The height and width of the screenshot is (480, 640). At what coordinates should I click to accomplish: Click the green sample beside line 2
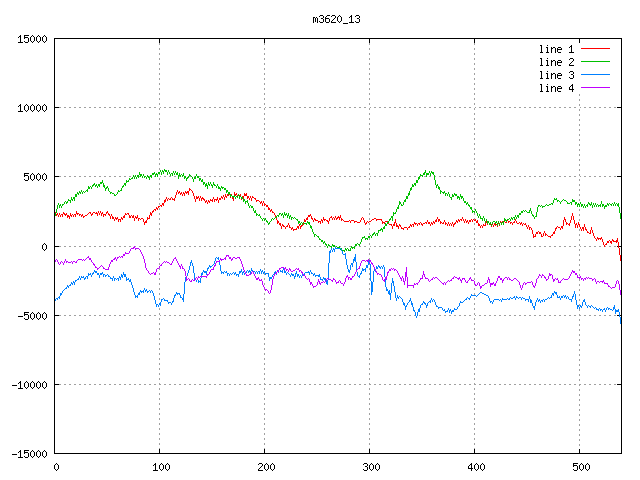pyautogui.click(x=596, y=61)
